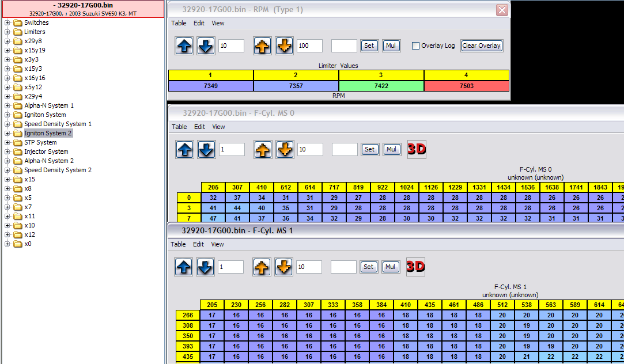Open 3D view for F-Cyl. MS 0
This screenshot has height=364, width=624.
tap(417, 149)
